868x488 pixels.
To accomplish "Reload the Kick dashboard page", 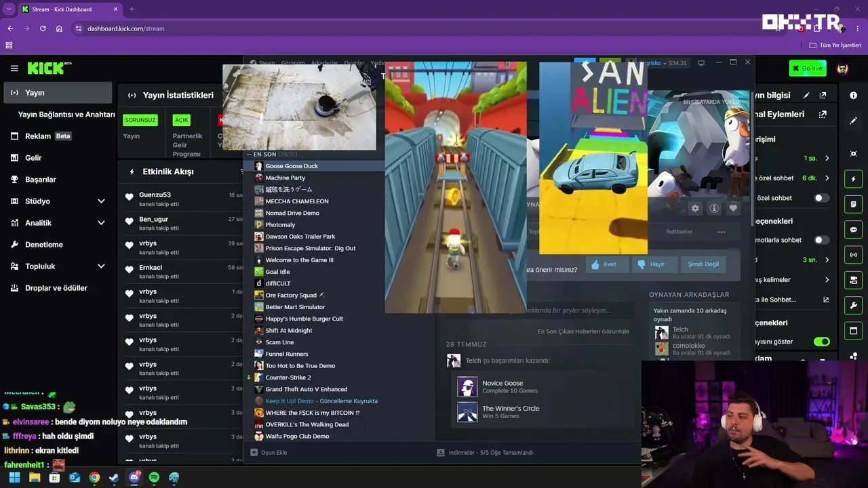I will tap(43, 28).
